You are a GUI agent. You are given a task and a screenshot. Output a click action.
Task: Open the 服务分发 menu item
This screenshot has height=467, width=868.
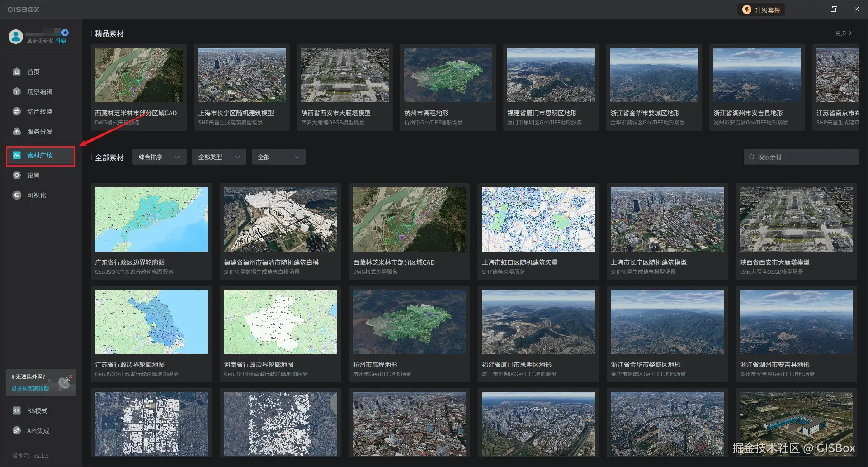pos(41,131)
